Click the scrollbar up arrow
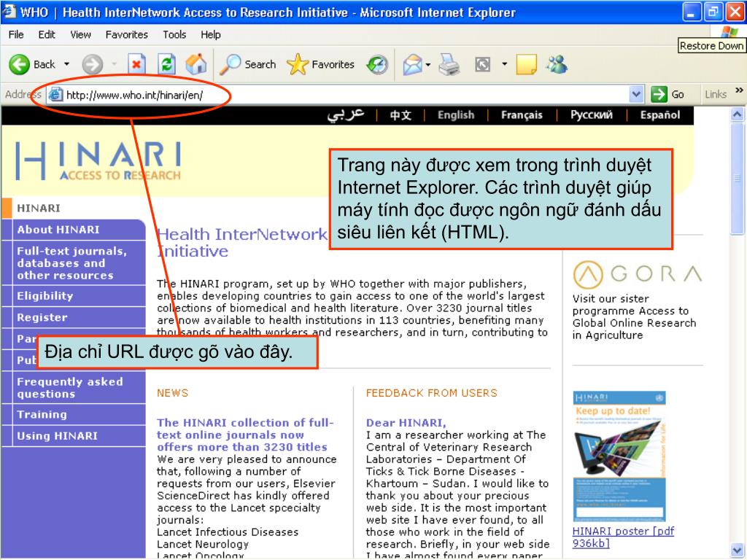 tap(737, 114)
